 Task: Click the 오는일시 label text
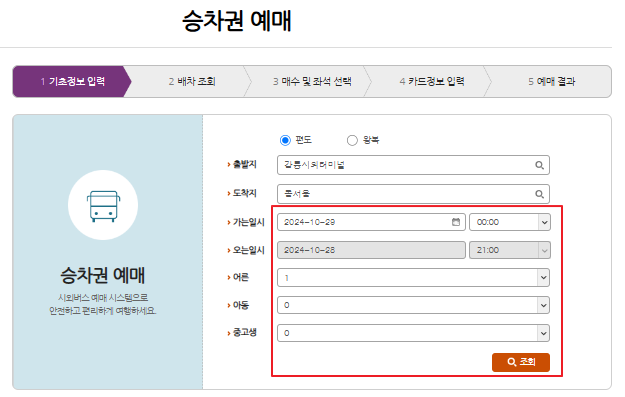[249, 250]
